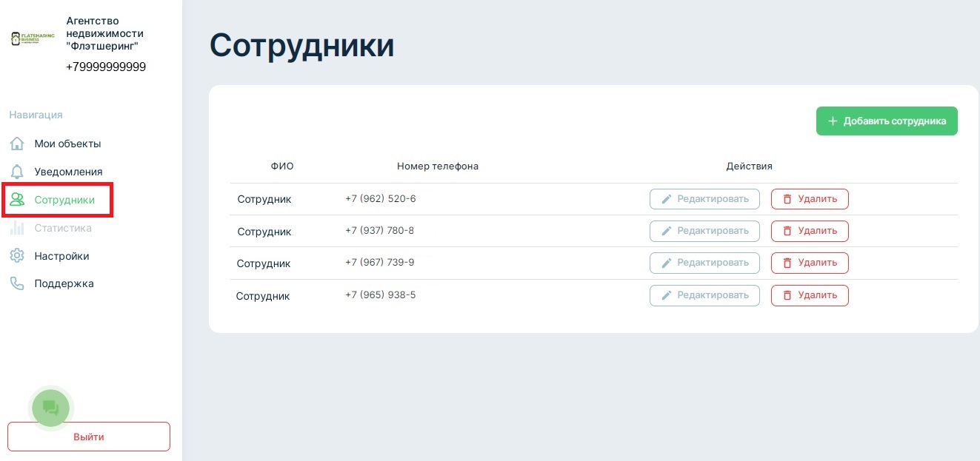
Task: Edit the employee with phone +7 (962) 520-6
Action: pos(704,199)
